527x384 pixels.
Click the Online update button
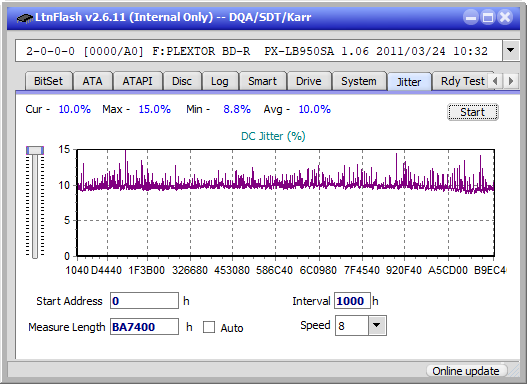[x=465, y=371]
